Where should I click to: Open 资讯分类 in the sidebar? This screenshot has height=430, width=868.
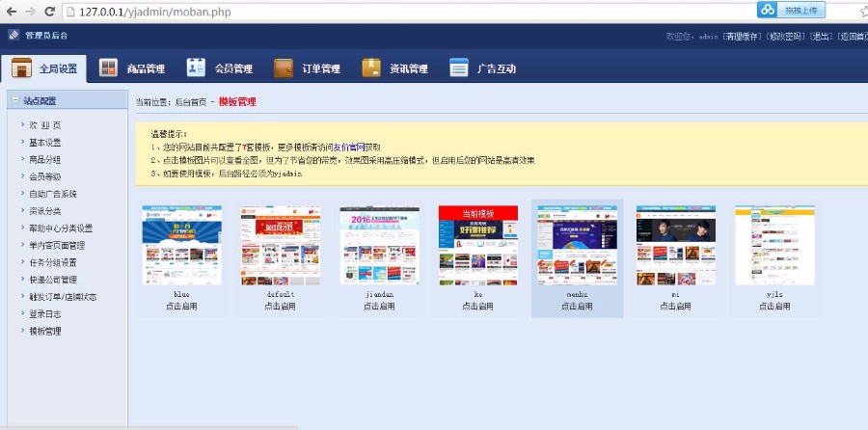pos(44,211)
